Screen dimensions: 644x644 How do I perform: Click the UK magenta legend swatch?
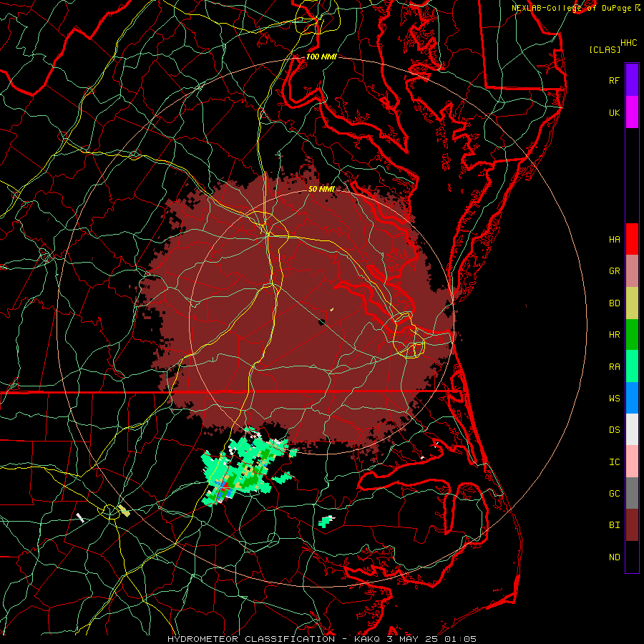click(x=632, y=112)
